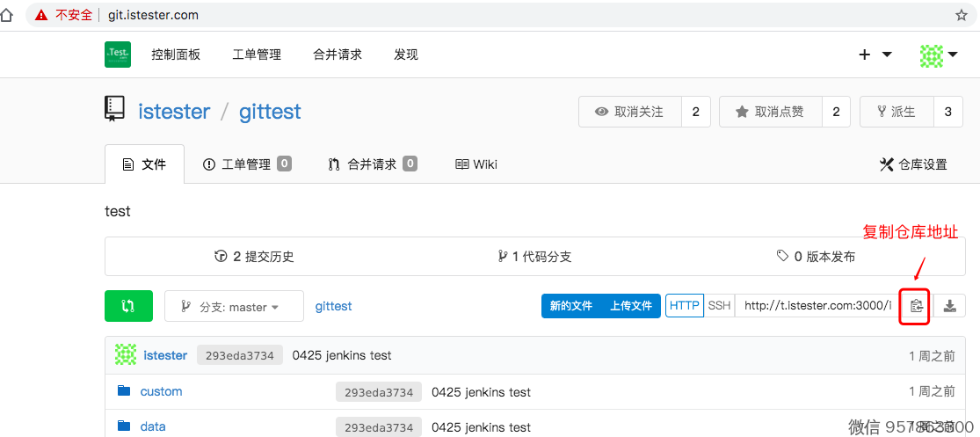This screenshot has width=980, height=437.
Task: Select HTTP clone protocol
Action: tap(684, 306)
